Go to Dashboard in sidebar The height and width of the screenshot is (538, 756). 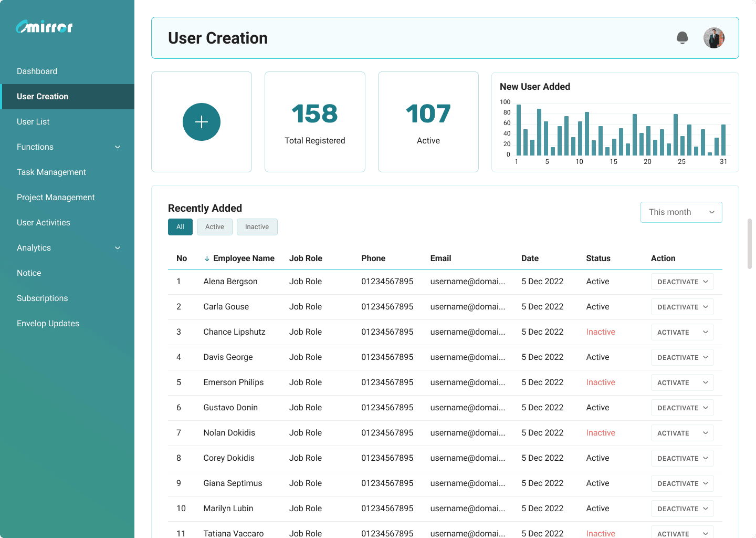coord(37,71)
